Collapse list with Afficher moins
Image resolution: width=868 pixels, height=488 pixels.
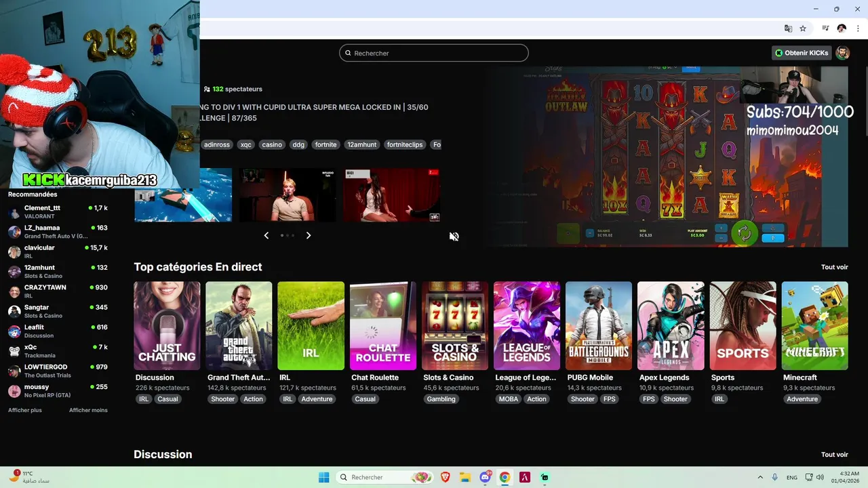(88, 410)
